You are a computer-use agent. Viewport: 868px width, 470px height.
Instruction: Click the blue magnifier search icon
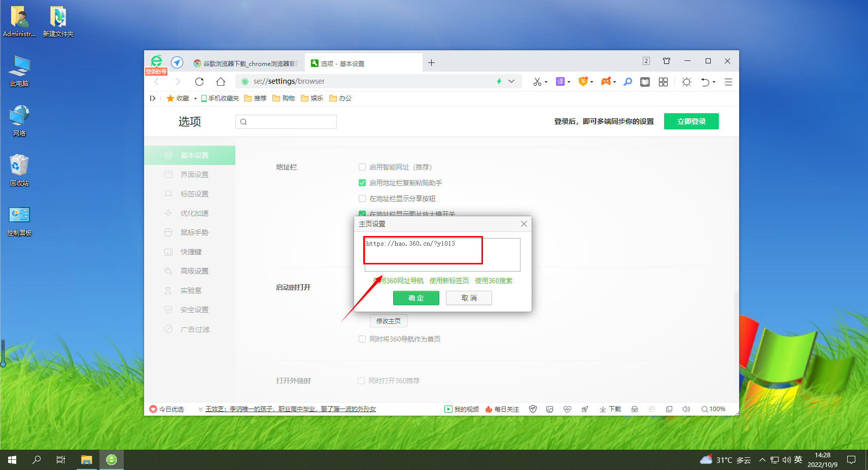(x=628, y=82)
